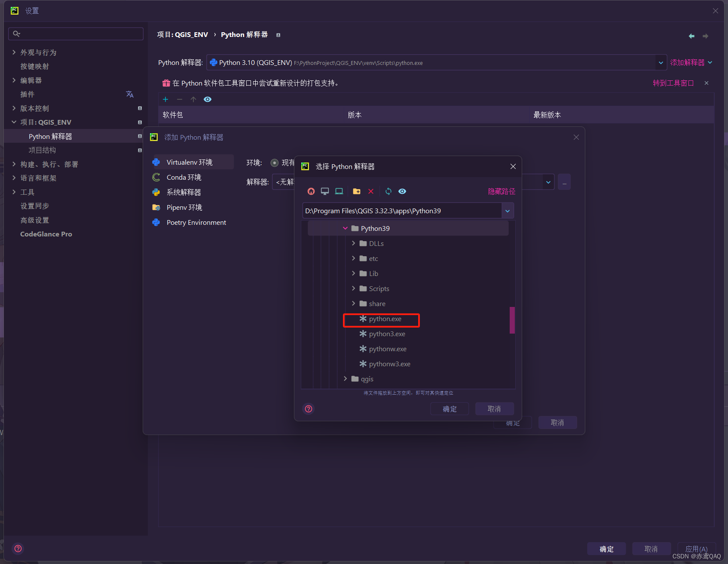Close 添加 Python 解释器 dialog
The width and height of the screenshot is (728, 564).
[x=576, y=137]
